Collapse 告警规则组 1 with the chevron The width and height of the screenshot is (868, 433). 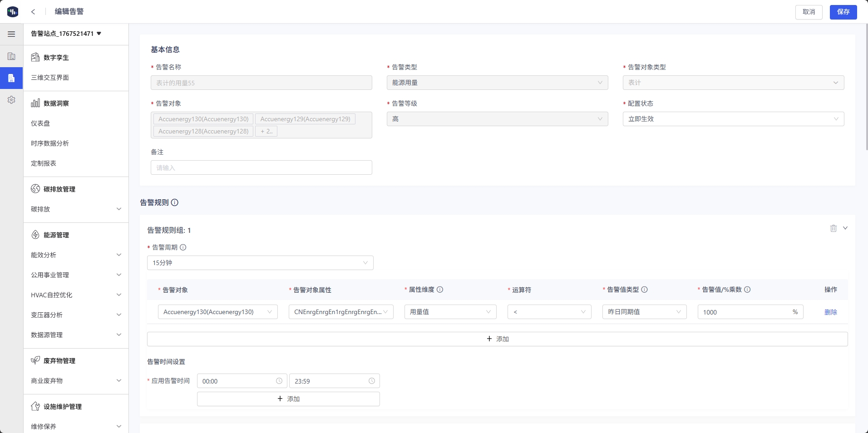point(845,228)
